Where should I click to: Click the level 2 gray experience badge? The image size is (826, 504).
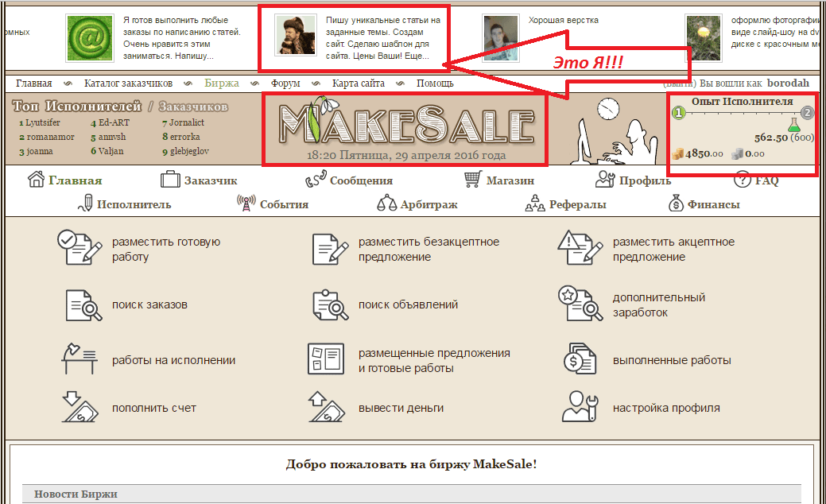(807, 112)
